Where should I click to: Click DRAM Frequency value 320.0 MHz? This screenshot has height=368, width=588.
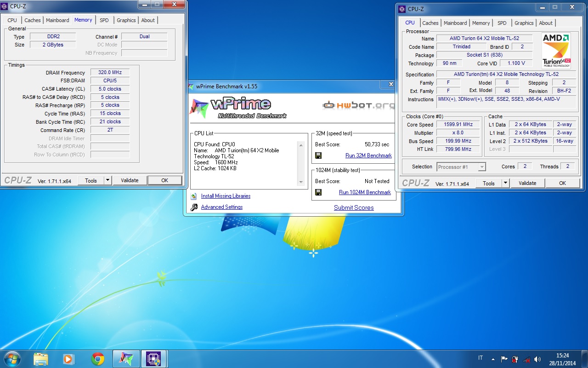coord(110,72)
